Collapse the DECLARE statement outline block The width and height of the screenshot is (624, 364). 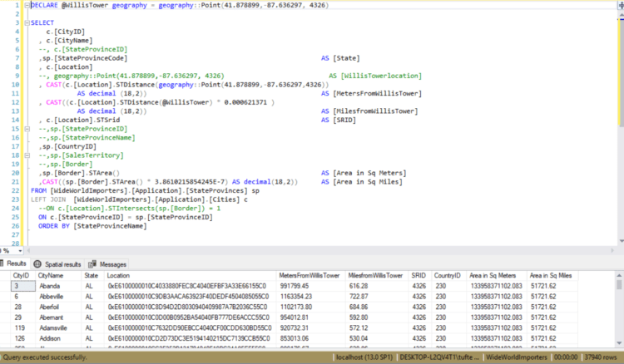pyautogui.click(x=27, y=5)
